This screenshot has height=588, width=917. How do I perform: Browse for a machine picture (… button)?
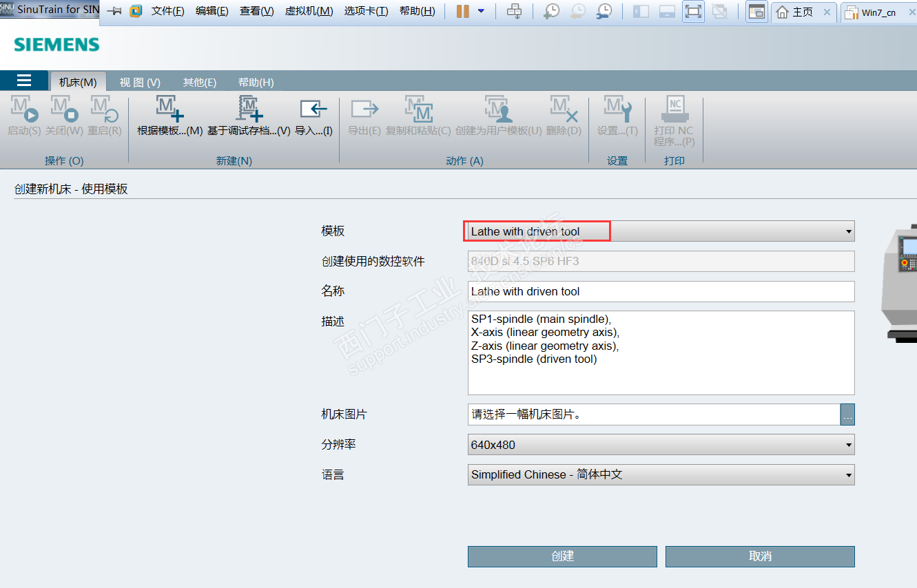tap(847, 414)
